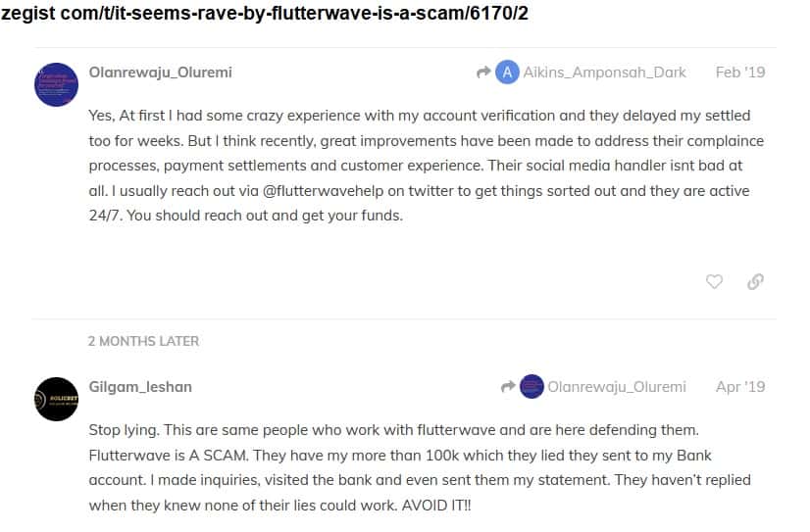Jump to the Aikins_Amponsah_Dark replied-to post
Viewport: 810px width, 532px height.
click(x=605, y=73)
